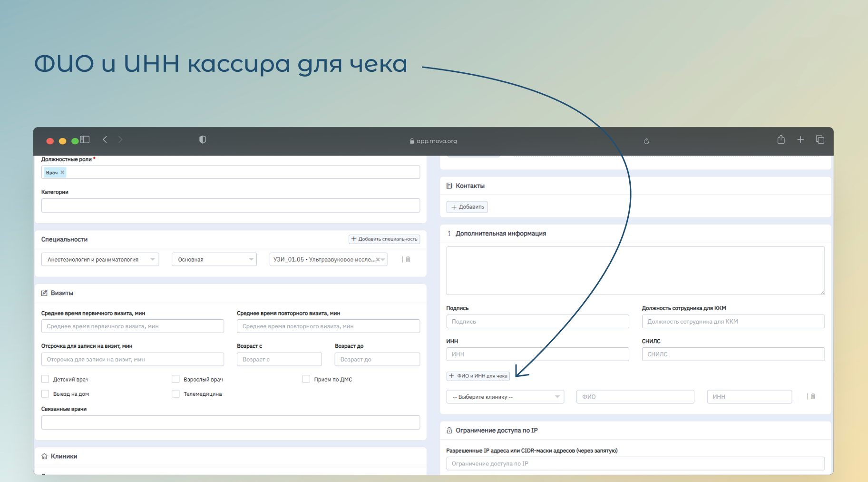This screenshot has width=868, height=482.
Task: Check the 'Прием по ДМС' option
Action: [306, 379]
